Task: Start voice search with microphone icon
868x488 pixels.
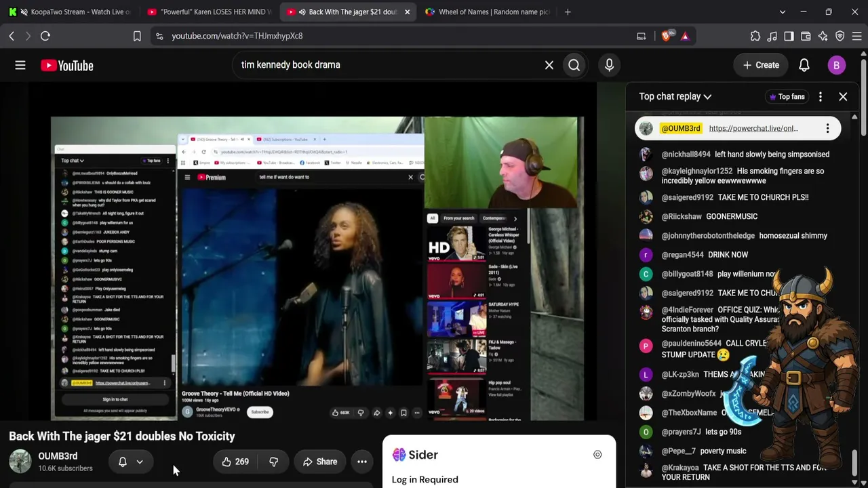Action: point(609,65)
